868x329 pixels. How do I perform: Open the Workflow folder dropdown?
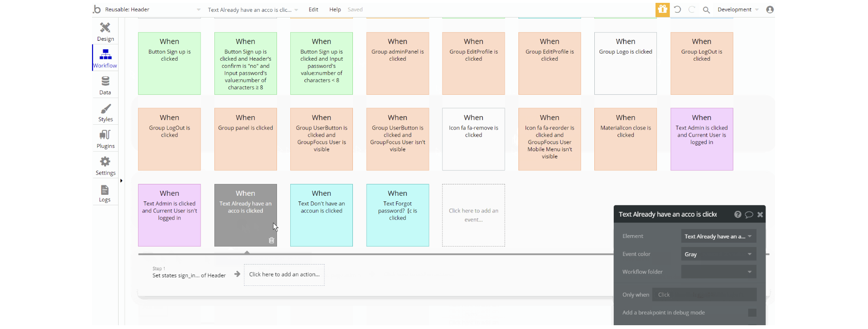[719, 272]
